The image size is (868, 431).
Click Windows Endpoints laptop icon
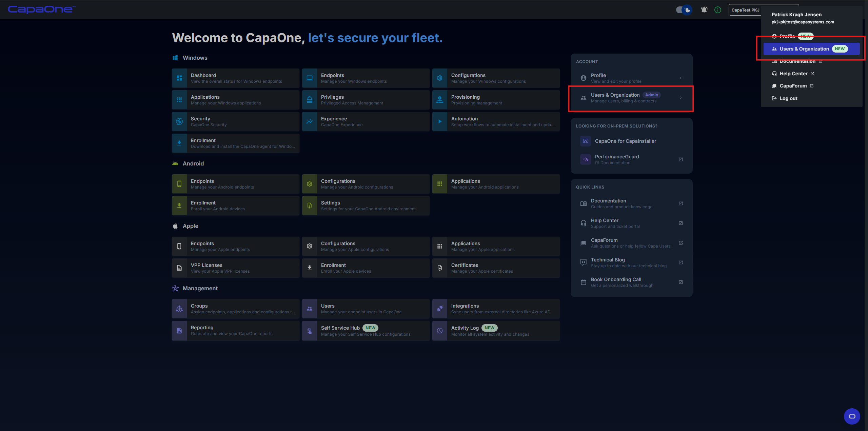[x=310, y=78]
